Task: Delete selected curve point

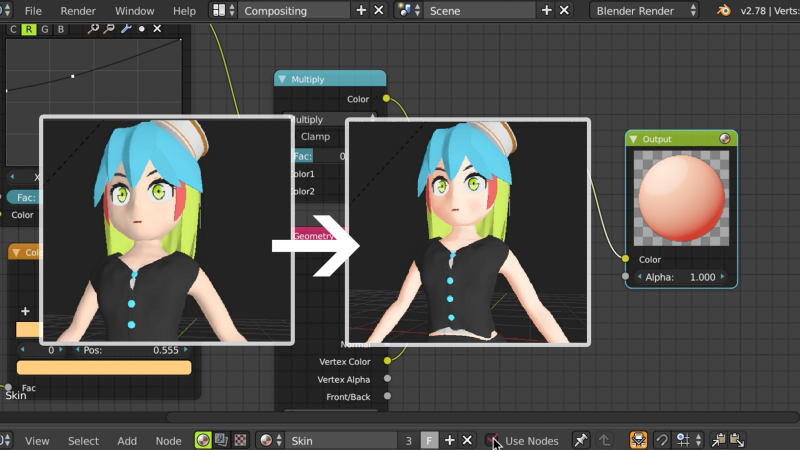Action: coord(157,29)
